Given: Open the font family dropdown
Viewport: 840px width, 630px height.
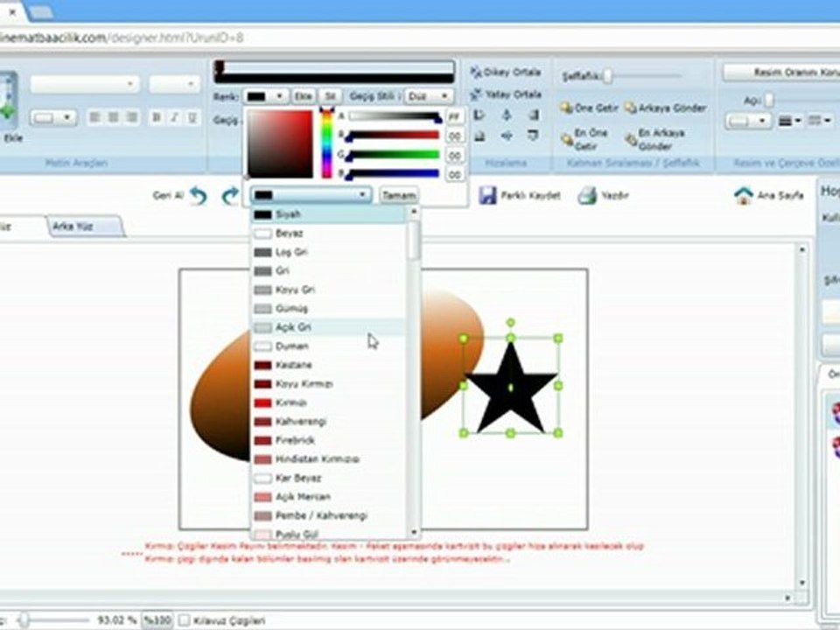Looking at the screenshot, I should 85,84.
